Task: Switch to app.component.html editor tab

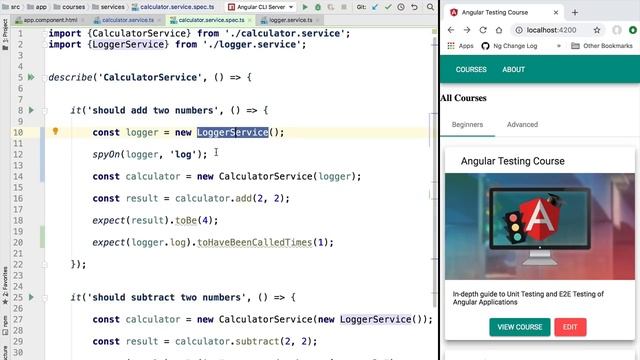Action: pyautogui.click(x=50, y=20)
